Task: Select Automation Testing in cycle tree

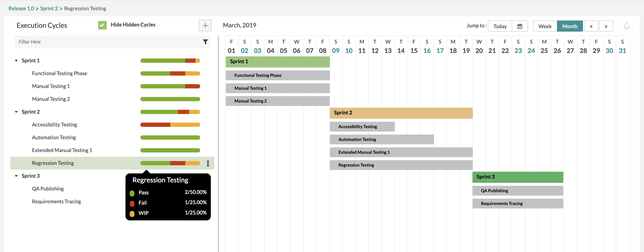Action: click(x=54, y=137)
